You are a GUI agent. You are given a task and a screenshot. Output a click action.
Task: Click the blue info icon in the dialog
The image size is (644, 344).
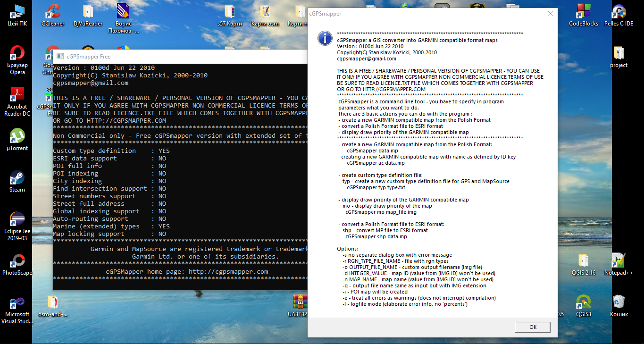[325, 38]
